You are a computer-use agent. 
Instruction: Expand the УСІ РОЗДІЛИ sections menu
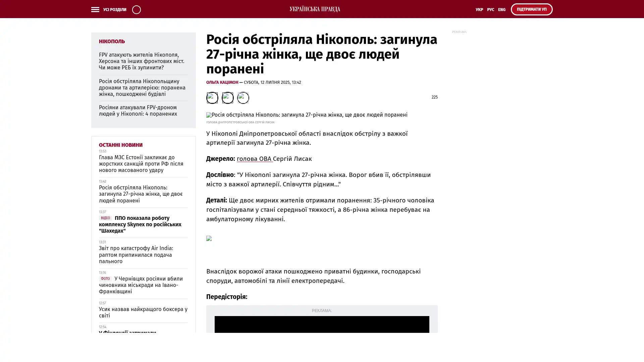click(x=114, y=10)
